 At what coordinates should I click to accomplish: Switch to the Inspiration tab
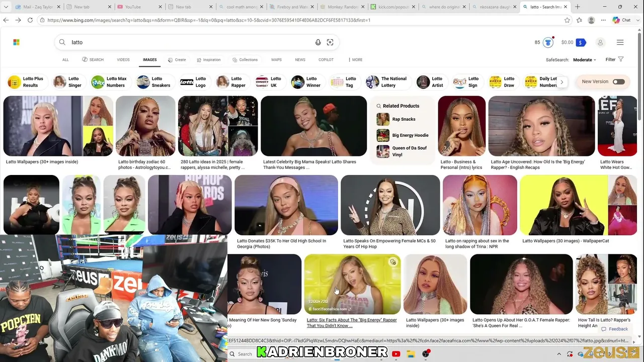[209, 60]
